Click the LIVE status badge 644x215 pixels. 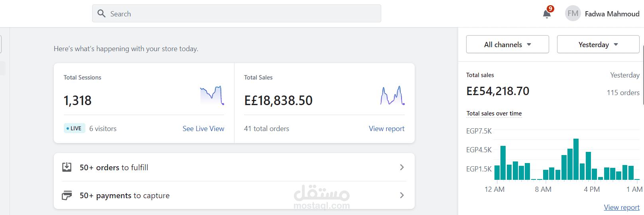pyautogui.click(x=74, y=128)
